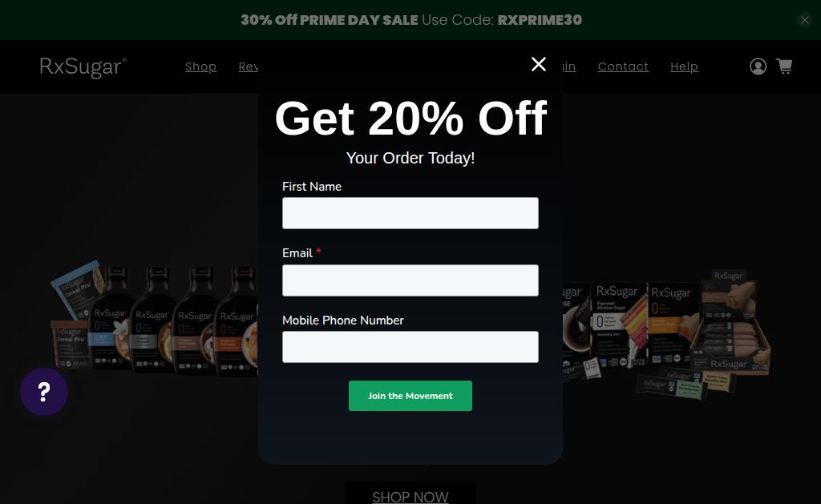The height and width of the screenshot is (504, 821).
Task: Click the First Name field
Action: (410, 213)
